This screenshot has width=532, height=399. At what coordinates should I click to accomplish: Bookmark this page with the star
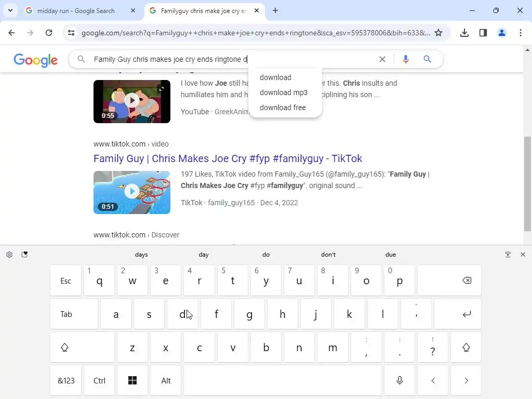pyautogui.click(x=438, y=33)
